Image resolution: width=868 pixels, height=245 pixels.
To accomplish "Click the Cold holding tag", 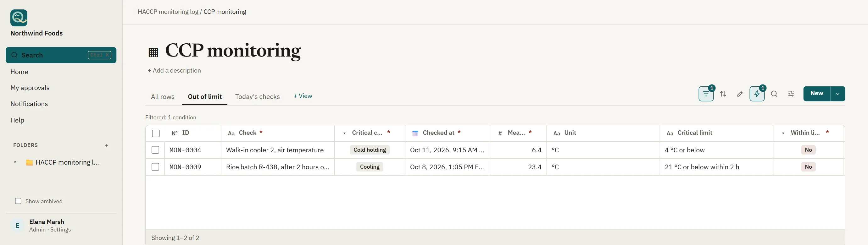I will tap(370, 150).
